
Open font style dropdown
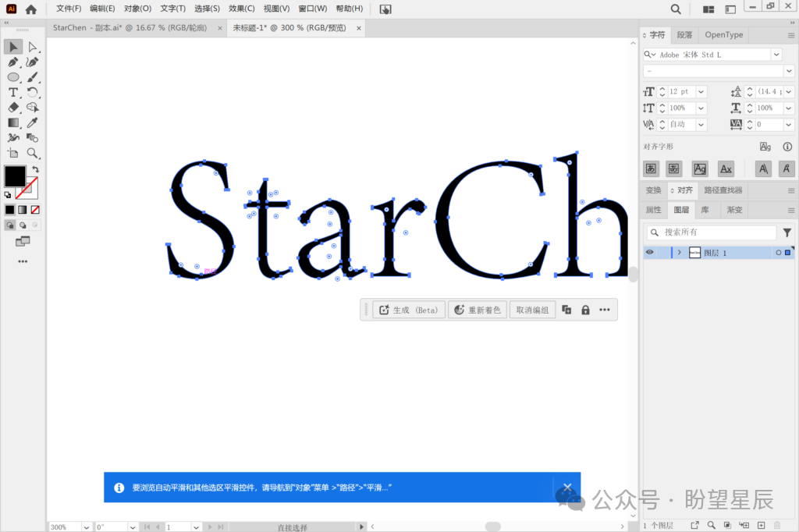point(789,71)
